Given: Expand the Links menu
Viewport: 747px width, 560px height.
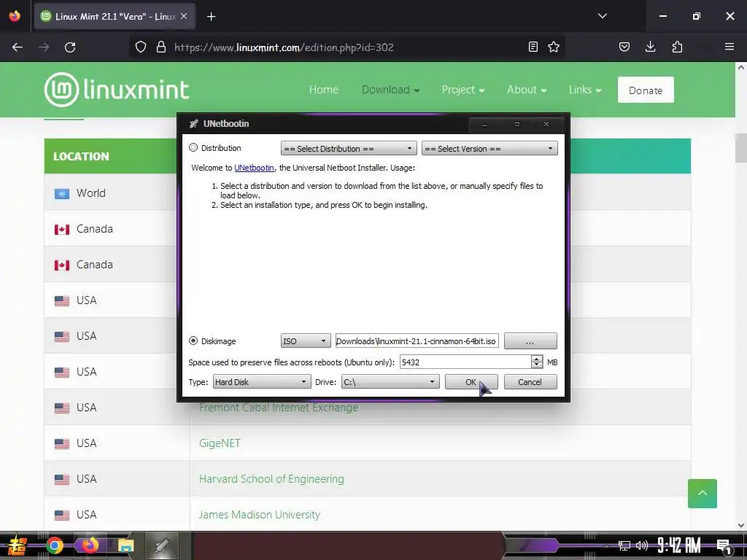Looking at the screenshot, I should [x=584, y=90].
